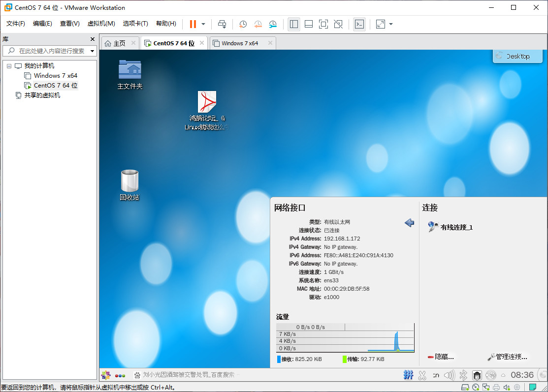
Task: Click the back arrow in the 网络接口 panel
Action: [x=409, y=223]
